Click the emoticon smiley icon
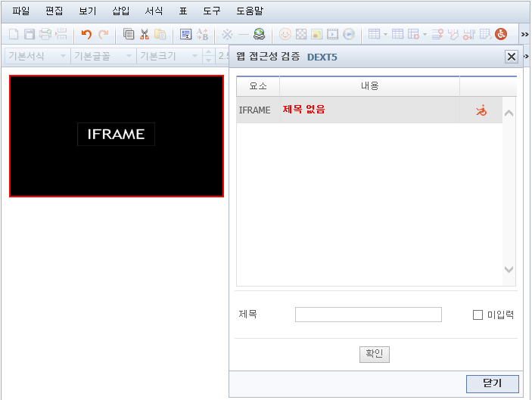Image resolution: width=532 pixels, height=400 pixels. pos(285,34)
